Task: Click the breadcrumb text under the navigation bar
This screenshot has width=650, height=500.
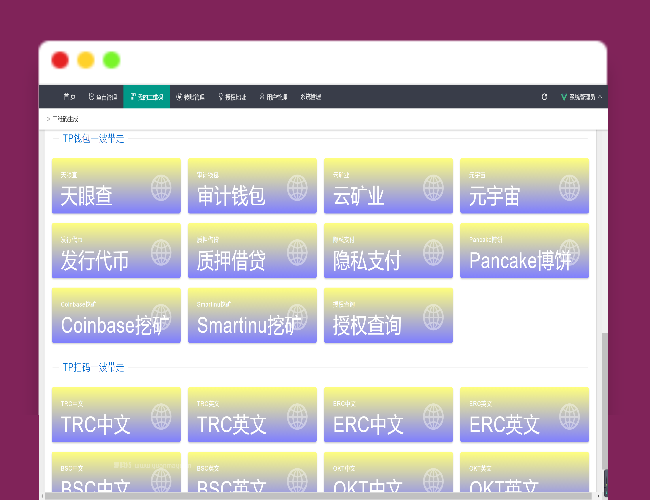Action: pos(65,119)
